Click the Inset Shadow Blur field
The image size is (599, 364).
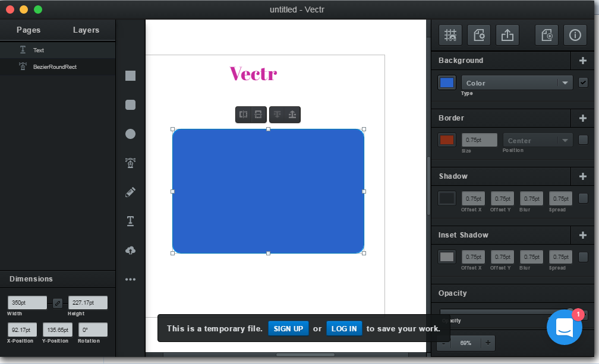tap(531, 257)
